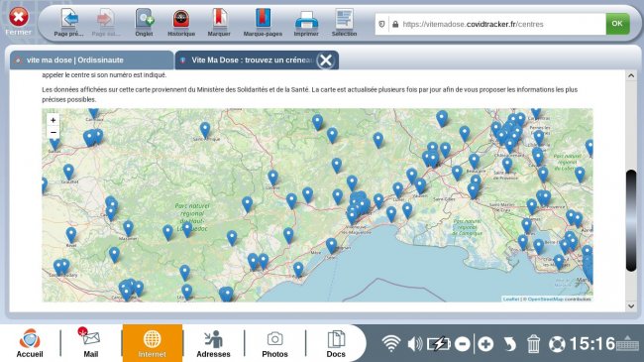This screenshot has width=644, height=362.
Task: Open a new Onglet
Action: click(145, 23)
